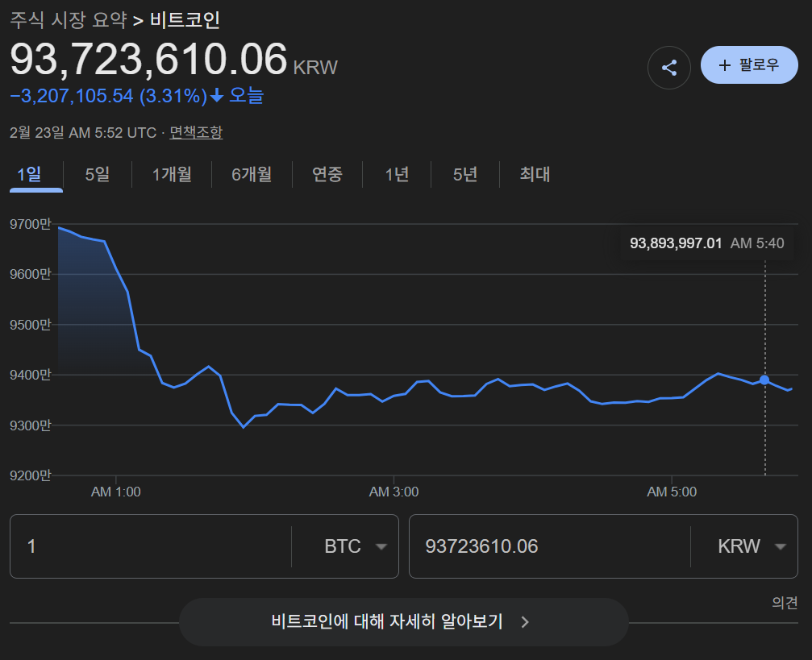Open 비트코인에 대해 자세히 알아보기 button
The height and width of the screenshot is (660, 812).
point(404,621)
